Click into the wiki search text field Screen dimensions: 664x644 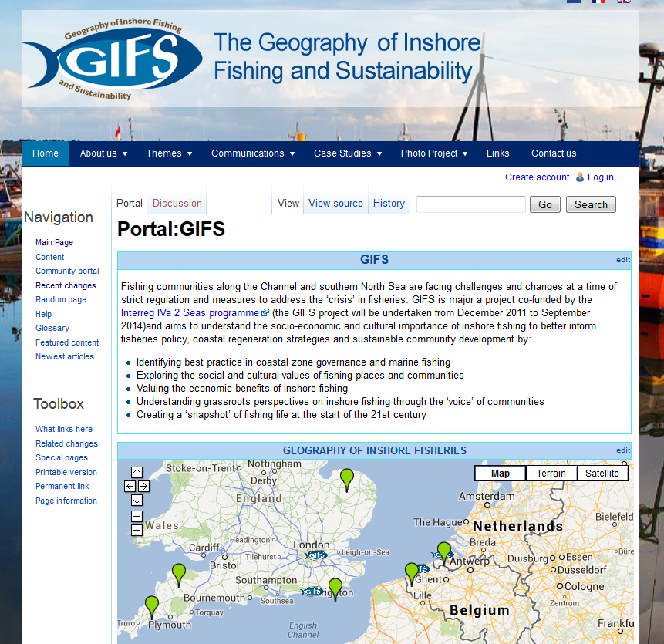point(470,204)
